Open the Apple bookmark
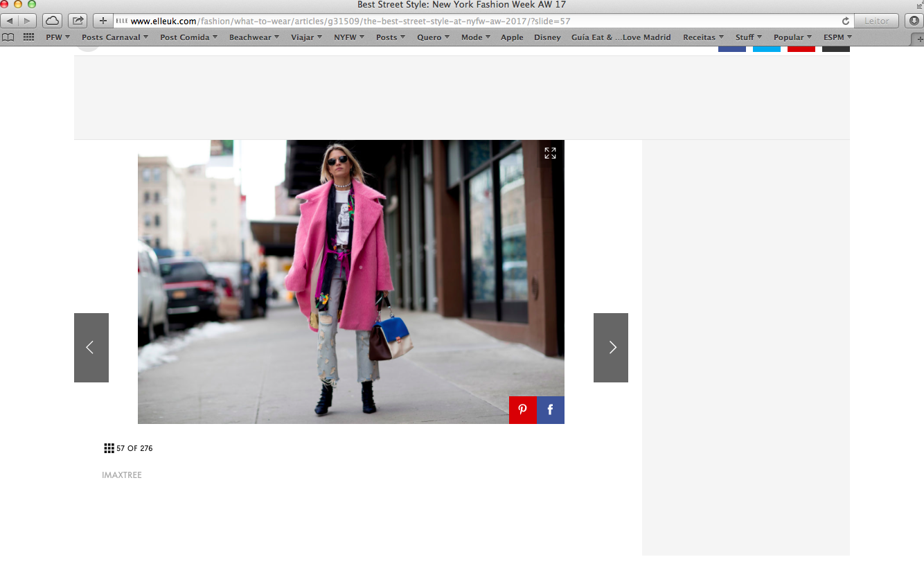The image size is (924, 575). [x=512, y=37]
